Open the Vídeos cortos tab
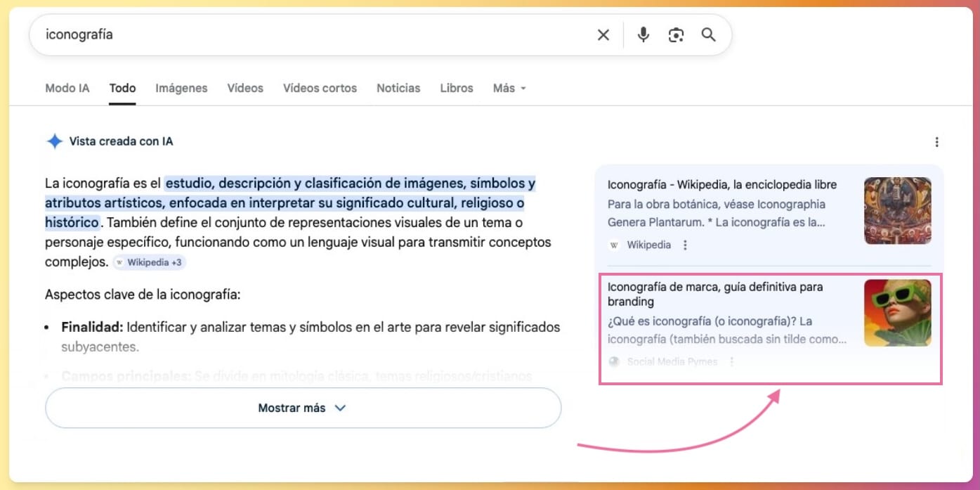 pyautogui.click(x=320, y=88)
